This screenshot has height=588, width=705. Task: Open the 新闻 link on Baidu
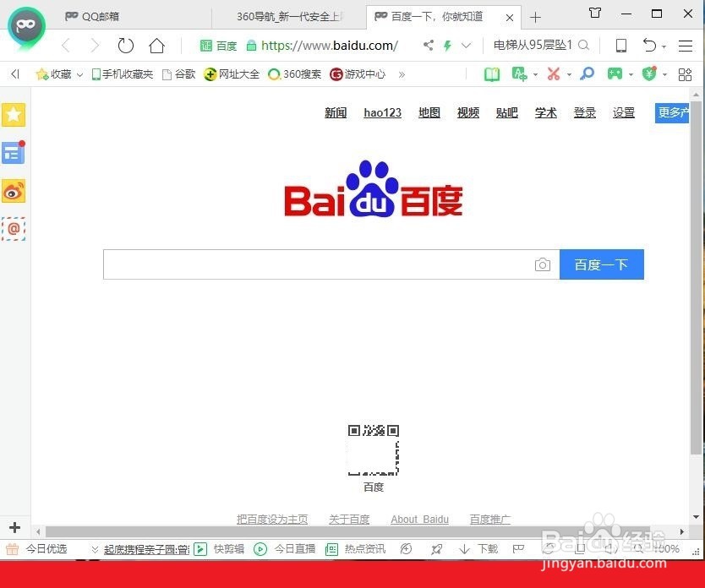[x=336, y=112]
